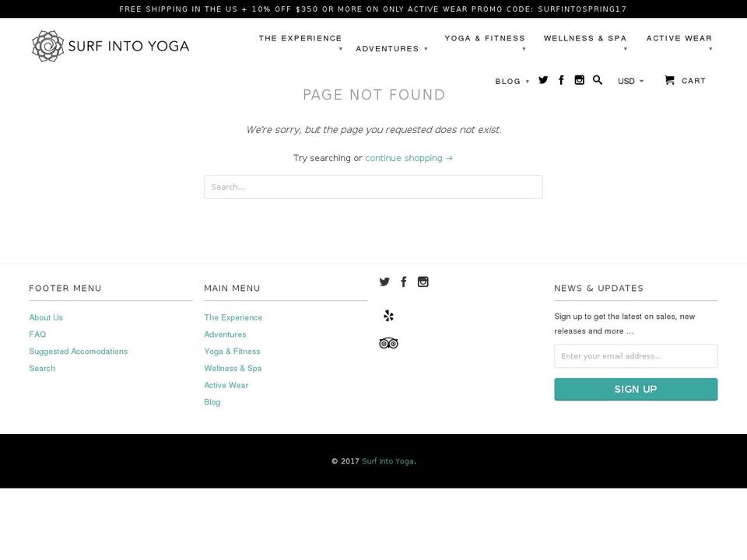Open the TripAdvisor owl icon in footer

(389, 343)
